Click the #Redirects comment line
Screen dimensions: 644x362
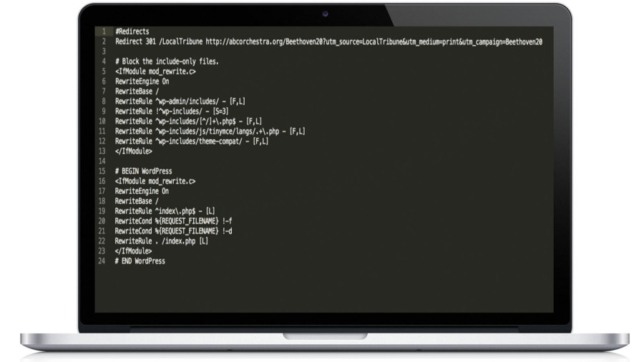132,31
